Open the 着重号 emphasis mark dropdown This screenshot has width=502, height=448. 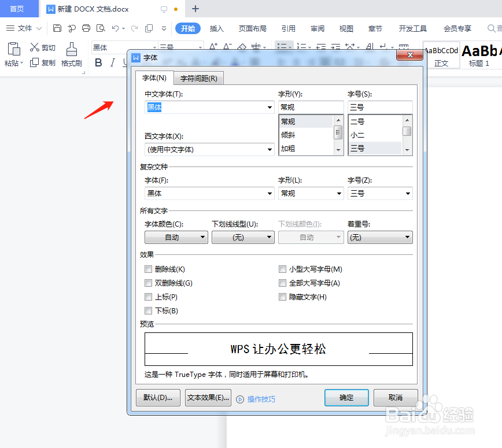point(380,238)
